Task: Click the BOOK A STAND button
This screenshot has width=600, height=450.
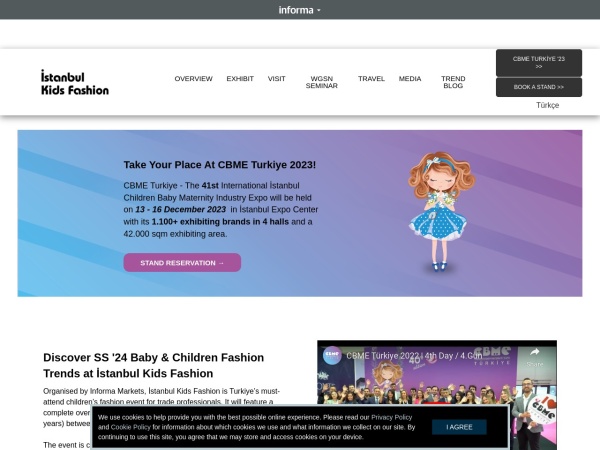Action: point(539,87)
